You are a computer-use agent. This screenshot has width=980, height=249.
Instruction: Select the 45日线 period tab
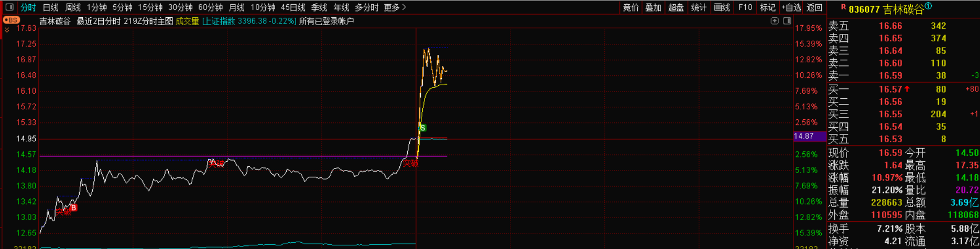[293, 7]
